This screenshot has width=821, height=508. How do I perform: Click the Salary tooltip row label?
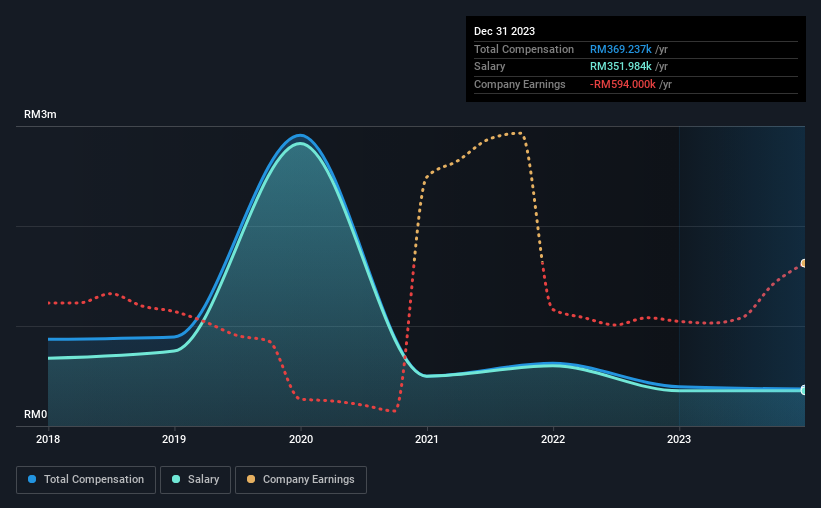click(x=490, y=67)
